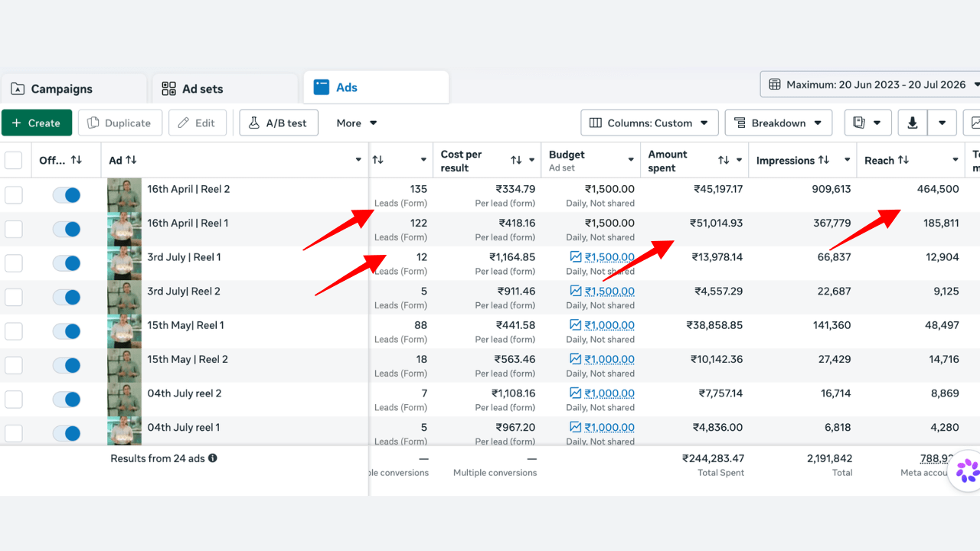Tick the 04th July reel 2 row checkbox

[14, 399]
